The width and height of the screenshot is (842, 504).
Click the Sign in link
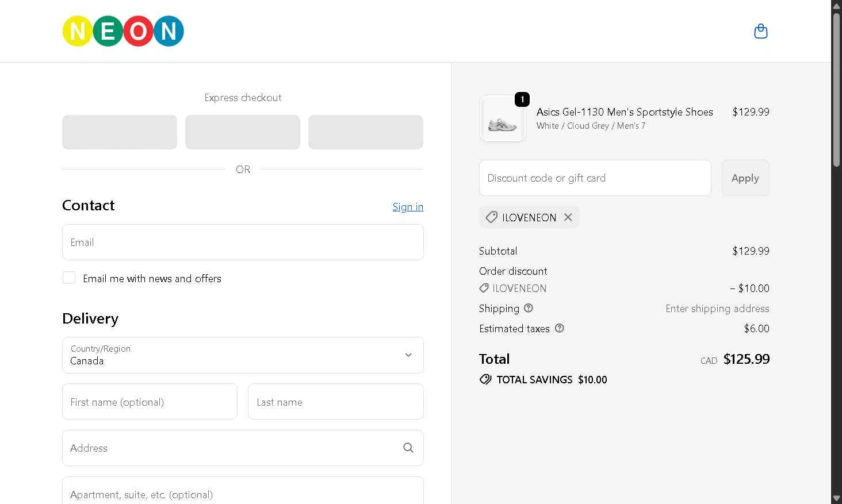[x=408, y=207]
